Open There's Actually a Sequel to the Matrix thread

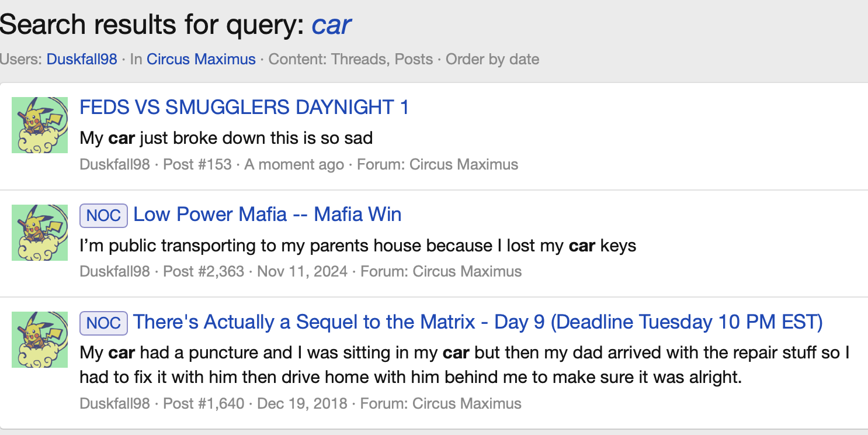(477, 322)
